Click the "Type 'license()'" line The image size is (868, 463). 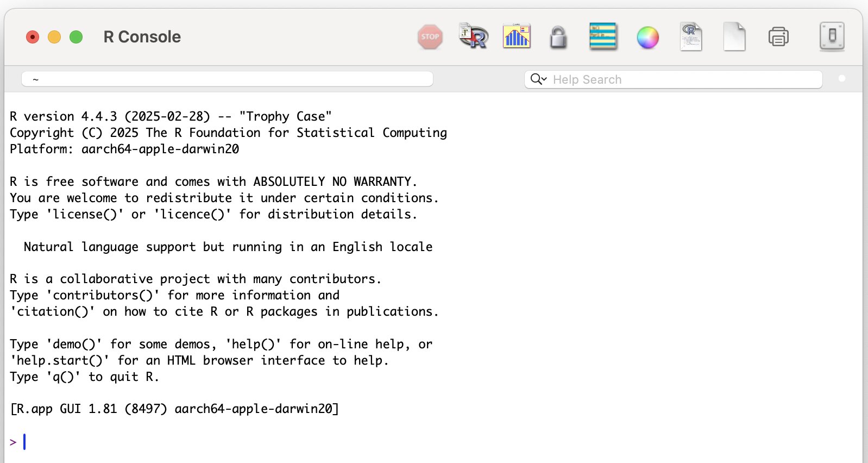click(x=213, y=214)
